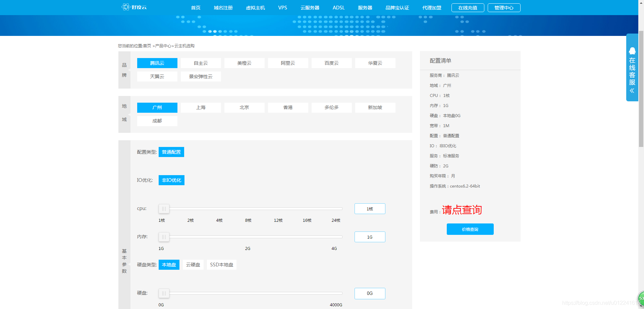Click 产品中心 breadcrumb link
The height and width of the screenshot is (309, 644).
[x=163, y=46]
